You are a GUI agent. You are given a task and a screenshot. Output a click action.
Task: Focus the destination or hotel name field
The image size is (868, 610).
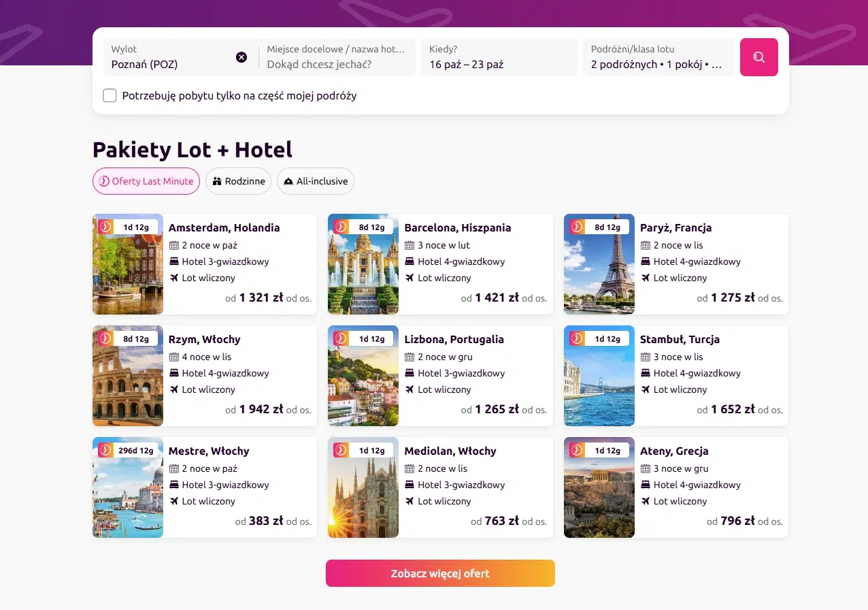337,57
